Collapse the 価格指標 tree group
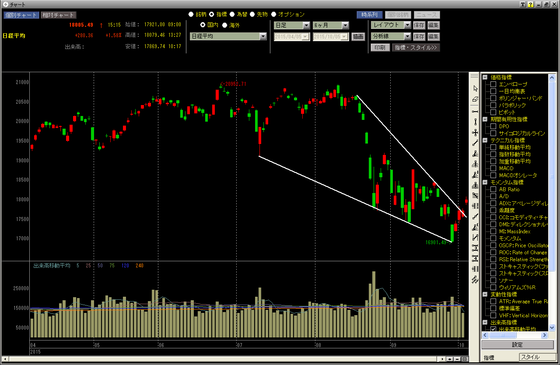 (485, 77)
